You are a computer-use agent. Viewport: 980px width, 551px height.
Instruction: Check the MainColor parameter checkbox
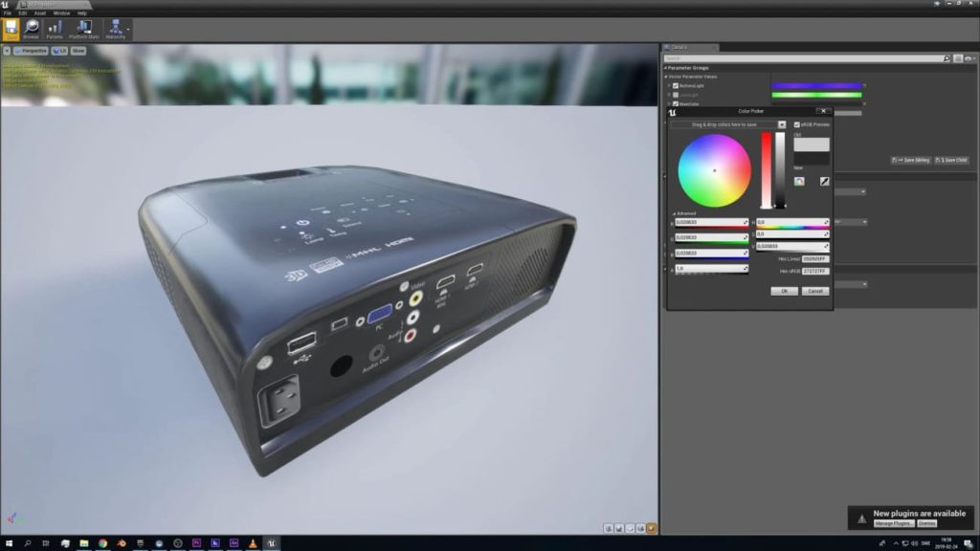[675, 103]
